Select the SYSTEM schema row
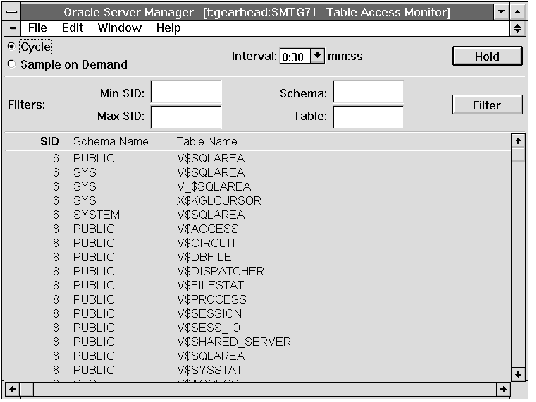 tap(258, 215)
